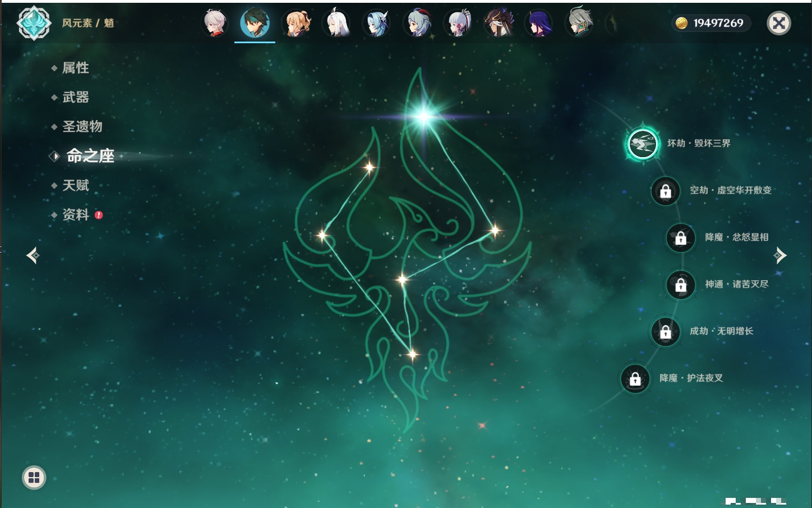Select the first white-haired character portrait

(x=215, y=23)
